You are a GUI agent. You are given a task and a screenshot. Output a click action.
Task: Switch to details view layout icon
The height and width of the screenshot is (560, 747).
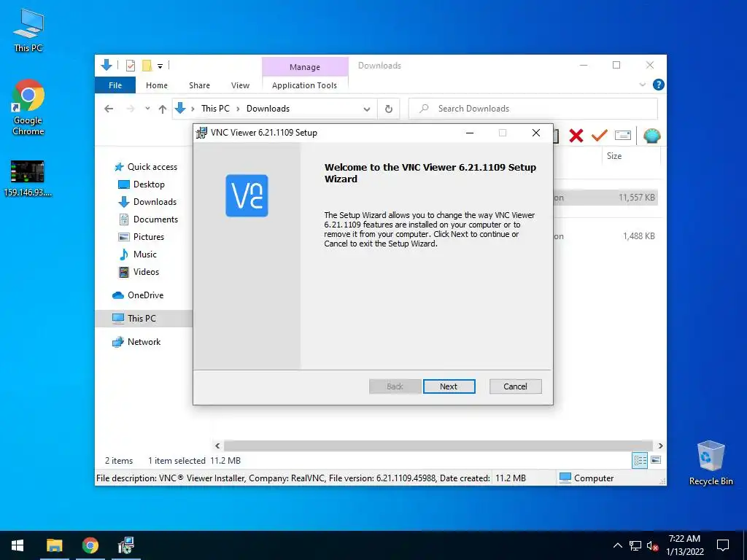[x=640, y=460]
